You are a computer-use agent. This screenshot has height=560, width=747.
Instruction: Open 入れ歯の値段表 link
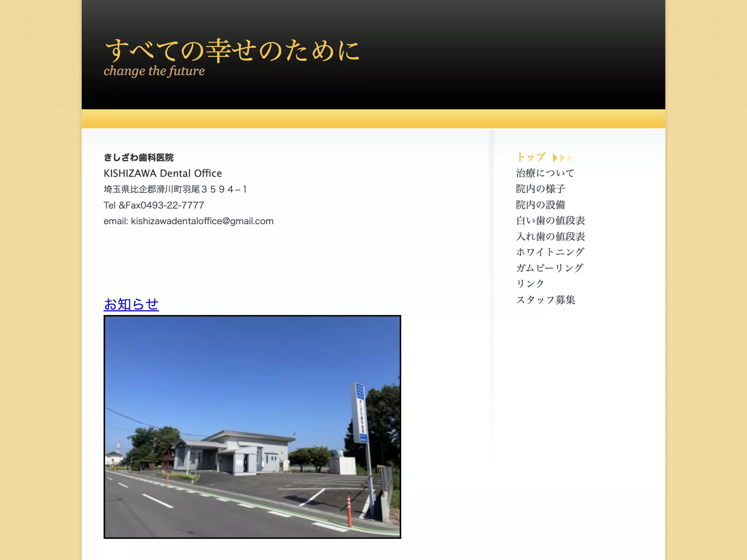coord(550,236)
